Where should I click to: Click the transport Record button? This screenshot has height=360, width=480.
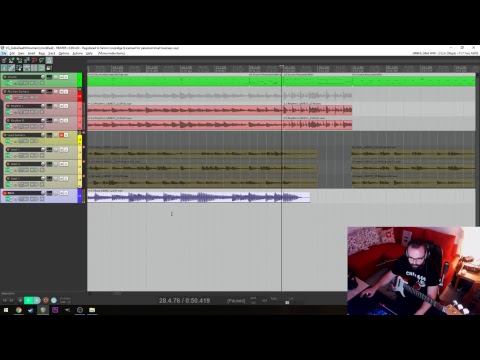click(x=45, y=300)
